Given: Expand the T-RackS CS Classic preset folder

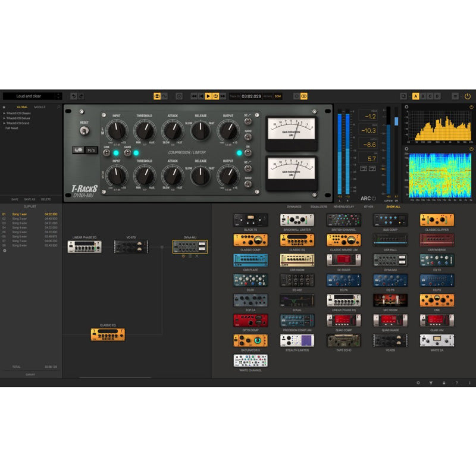Looking at the screenshot, I should click(x=20, y=114).
